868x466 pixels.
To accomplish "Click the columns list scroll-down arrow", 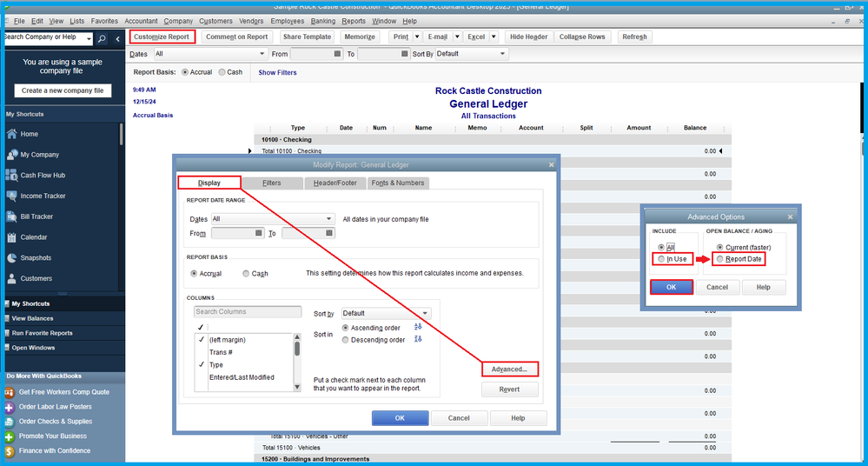I will pos(297,387).
